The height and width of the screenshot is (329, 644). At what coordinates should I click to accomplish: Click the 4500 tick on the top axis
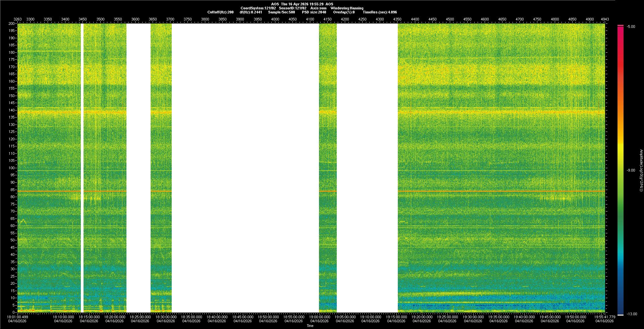click(x=450, y=19)
